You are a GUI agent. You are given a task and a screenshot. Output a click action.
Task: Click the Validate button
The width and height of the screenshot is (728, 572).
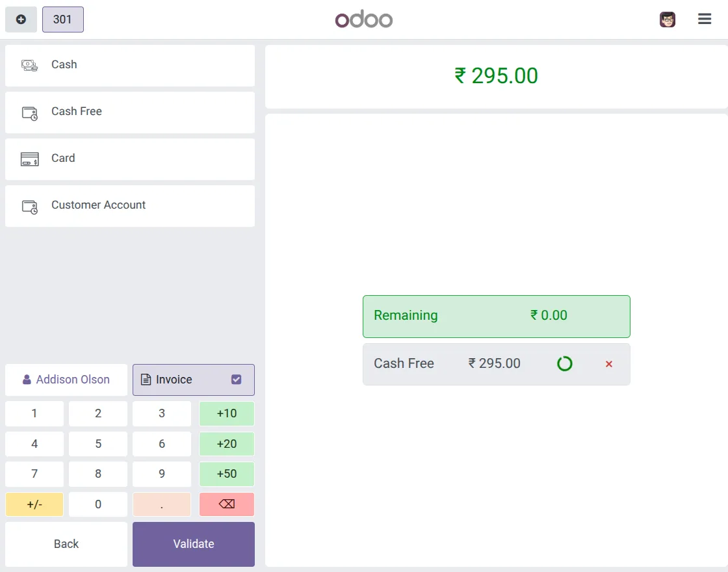[193, 544]
